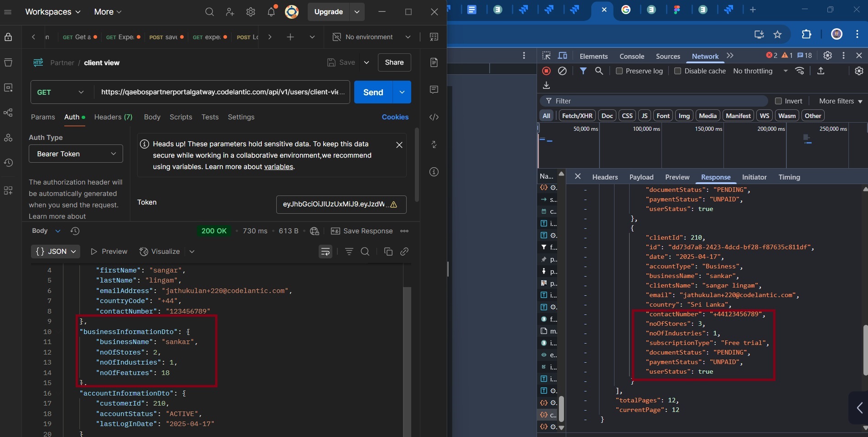Switch to Params tab

(43, 117)
